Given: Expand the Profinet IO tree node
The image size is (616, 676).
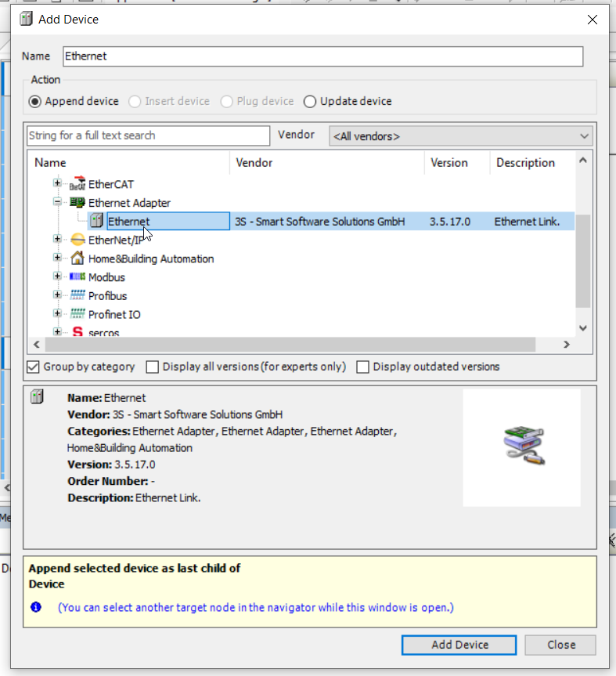Looking at the screenshot, I should pos(57,313).
